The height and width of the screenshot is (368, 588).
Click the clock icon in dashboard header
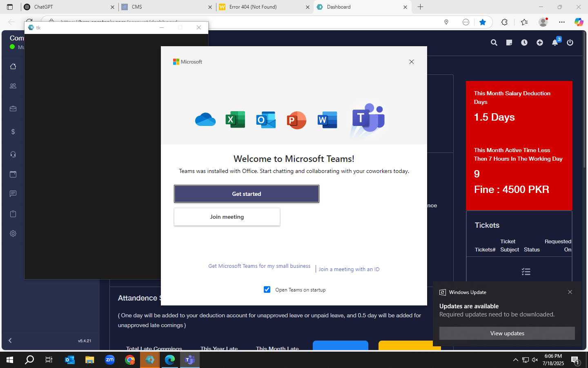click(524, 43)
